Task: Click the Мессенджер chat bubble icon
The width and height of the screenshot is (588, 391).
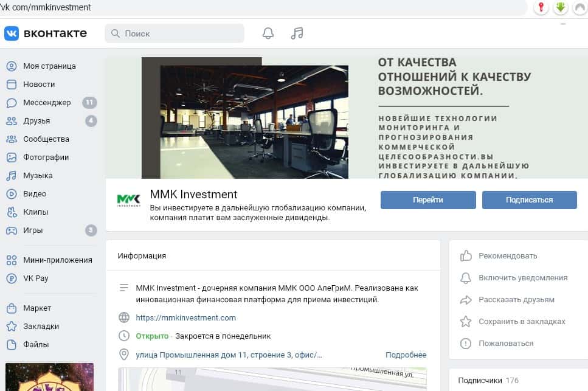Action: [12, 103]
